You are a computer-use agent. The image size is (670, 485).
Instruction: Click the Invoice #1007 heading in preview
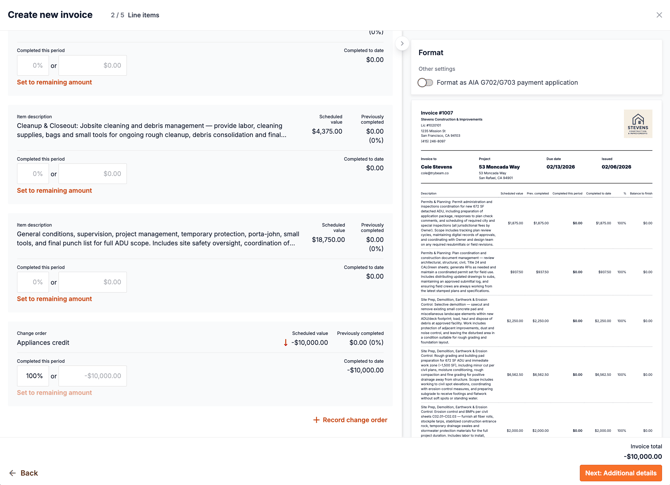(437, 113)
